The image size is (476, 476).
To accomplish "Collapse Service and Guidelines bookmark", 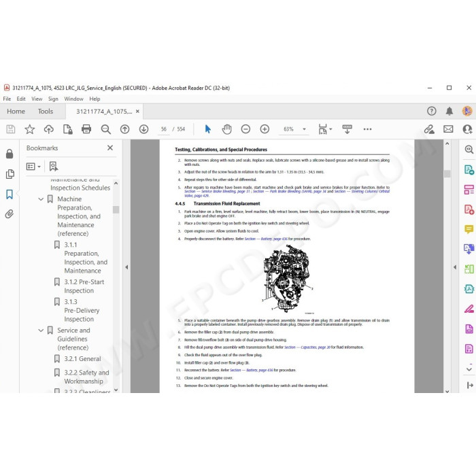I will tap(41, 330).
